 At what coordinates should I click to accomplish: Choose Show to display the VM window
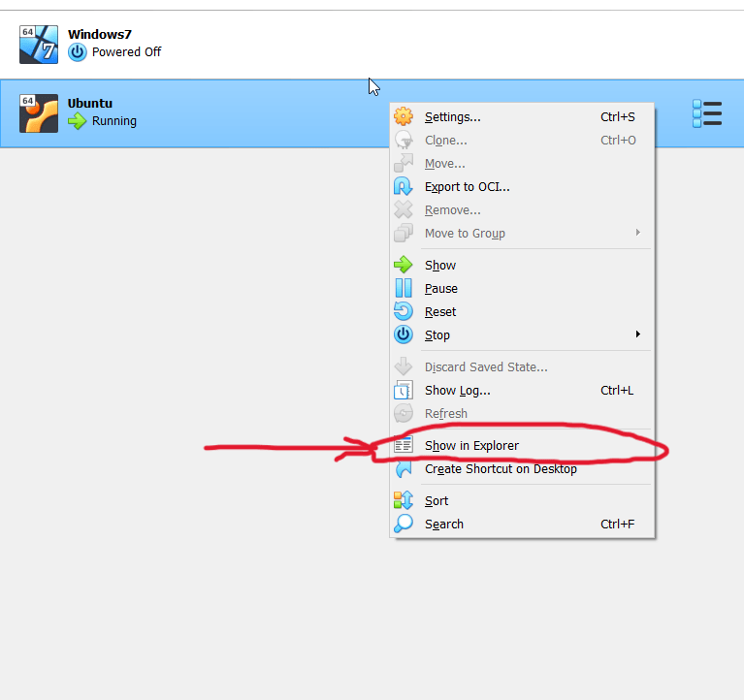click(522, 265)
